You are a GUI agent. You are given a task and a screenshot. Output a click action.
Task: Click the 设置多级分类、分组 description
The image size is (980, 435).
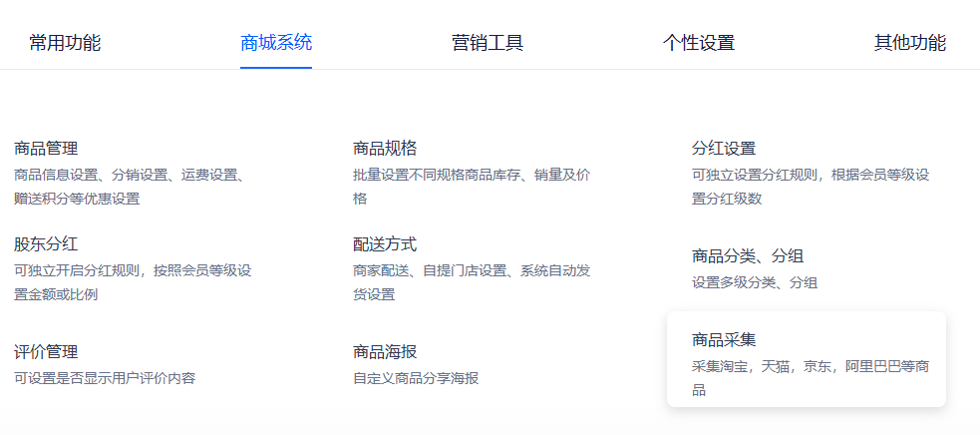coord(755,282)
